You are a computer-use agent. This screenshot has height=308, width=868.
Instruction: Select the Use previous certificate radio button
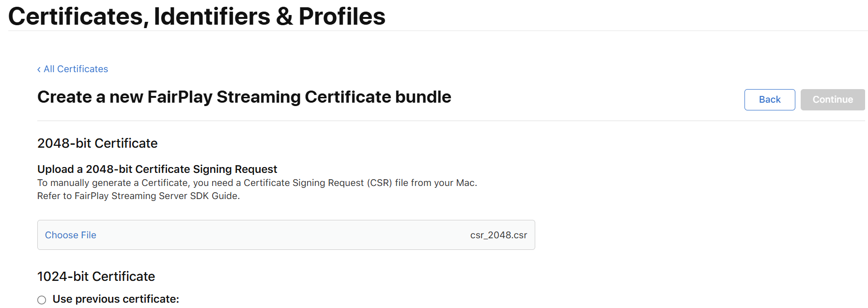pos(42,300)
